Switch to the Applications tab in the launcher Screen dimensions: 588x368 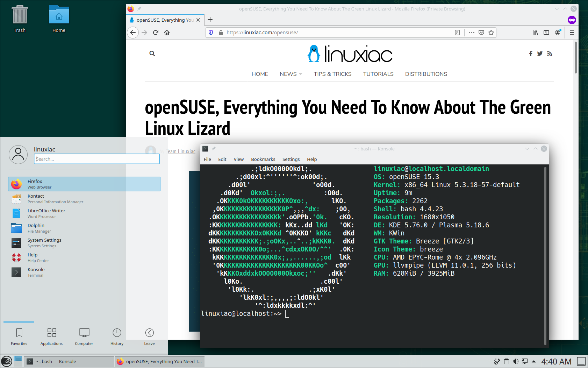[51, 337]
